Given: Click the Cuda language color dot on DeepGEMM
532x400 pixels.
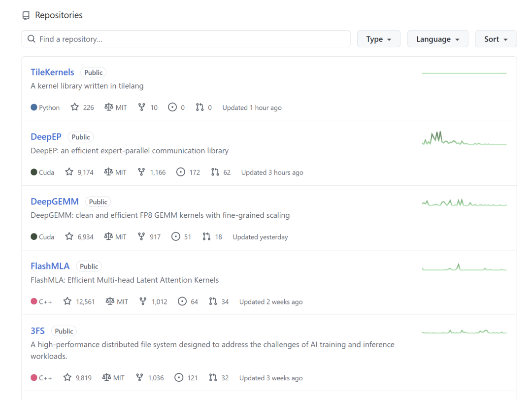Looking at the screenshot, I should coord(34,237).
